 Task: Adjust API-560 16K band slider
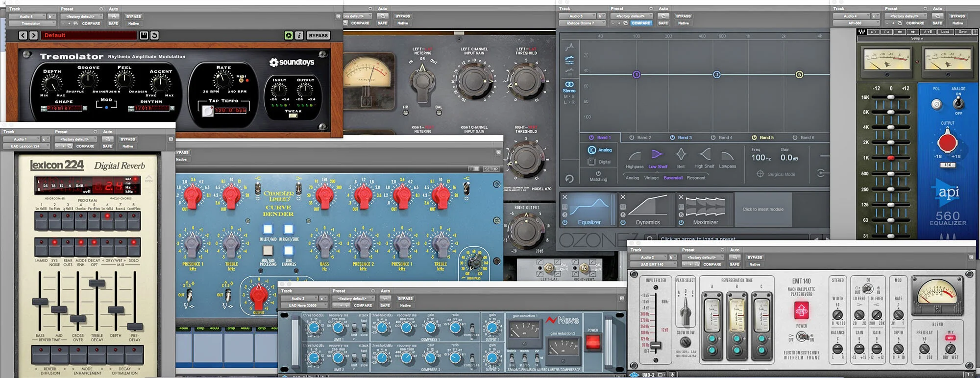890,97
